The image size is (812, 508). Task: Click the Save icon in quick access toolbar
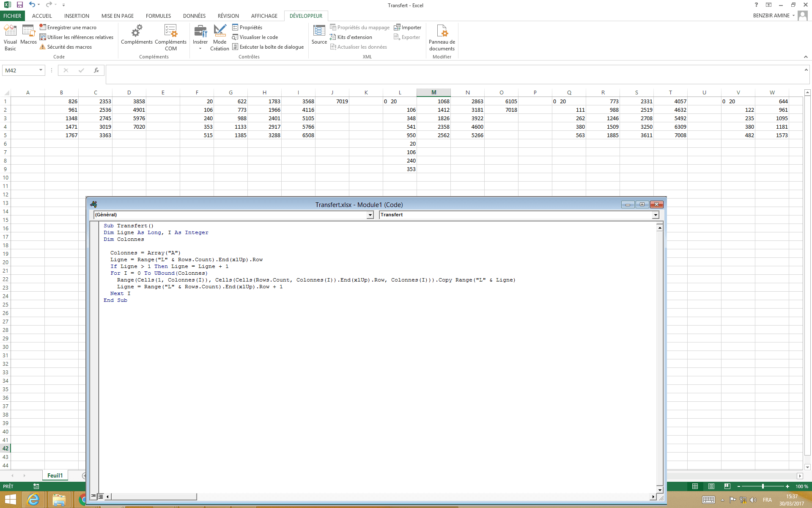[19, 5]
